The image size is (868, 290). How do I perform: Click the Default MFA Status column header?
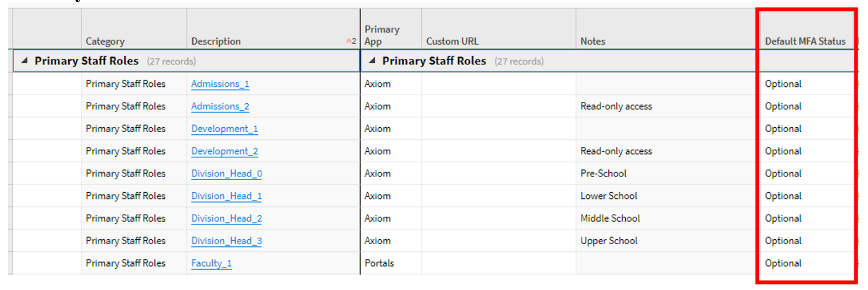805,42
